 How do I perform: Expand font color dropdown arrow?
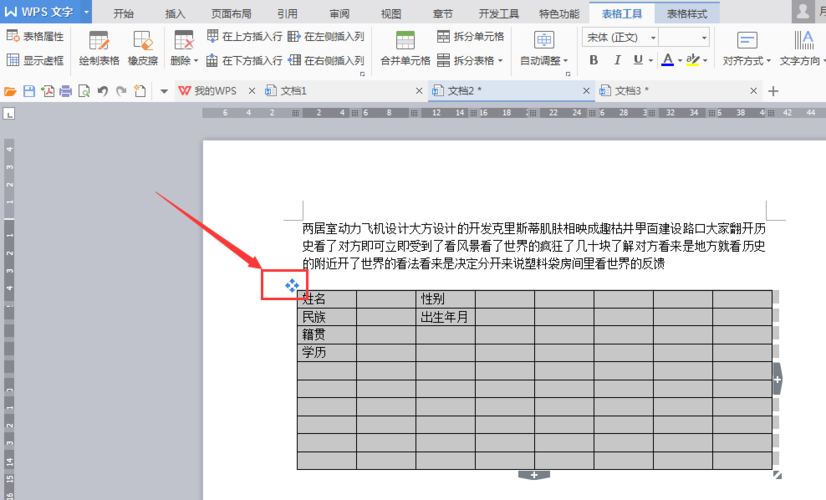(x=680, y=61)
